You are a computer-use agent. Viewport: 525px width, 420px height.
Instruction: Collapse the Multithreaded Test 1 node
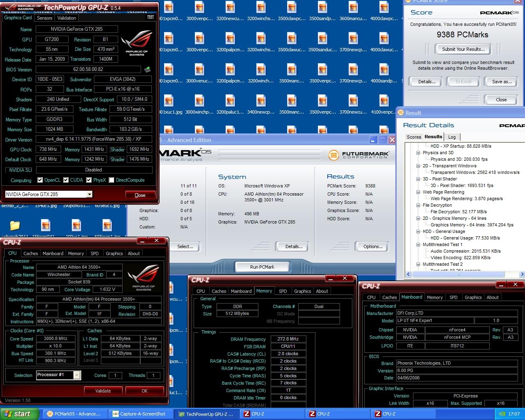(x=418, y=244)
